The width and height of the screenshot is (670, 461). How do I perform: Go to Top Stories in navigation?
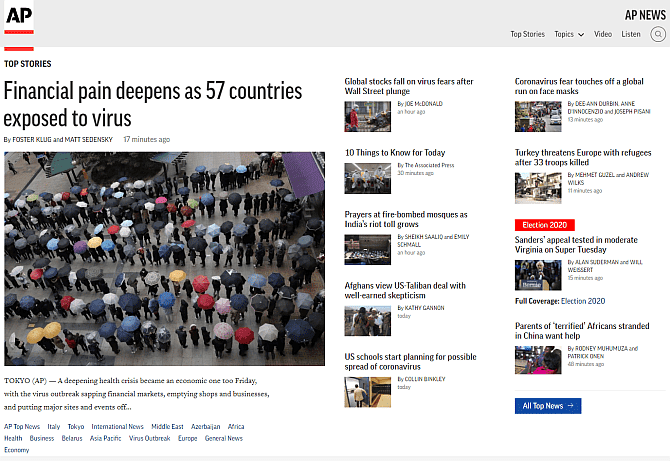coord(527,34)
